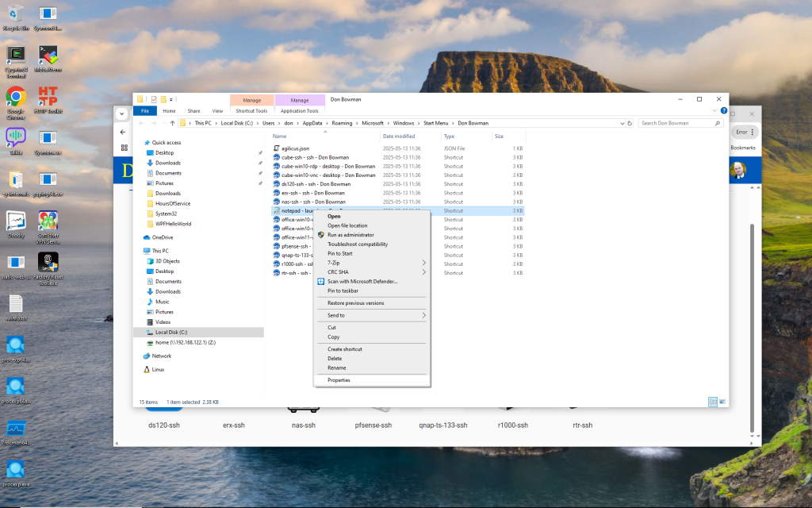This screenshot has width=812, height=508.
Task: Choose Properties from the context menu
Action: 339,380
